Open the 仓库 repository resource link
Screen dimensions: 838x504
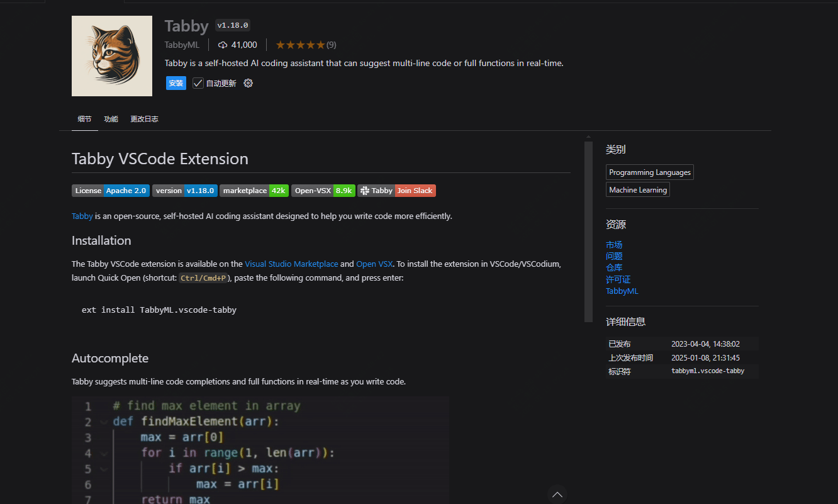pos(614,268)
